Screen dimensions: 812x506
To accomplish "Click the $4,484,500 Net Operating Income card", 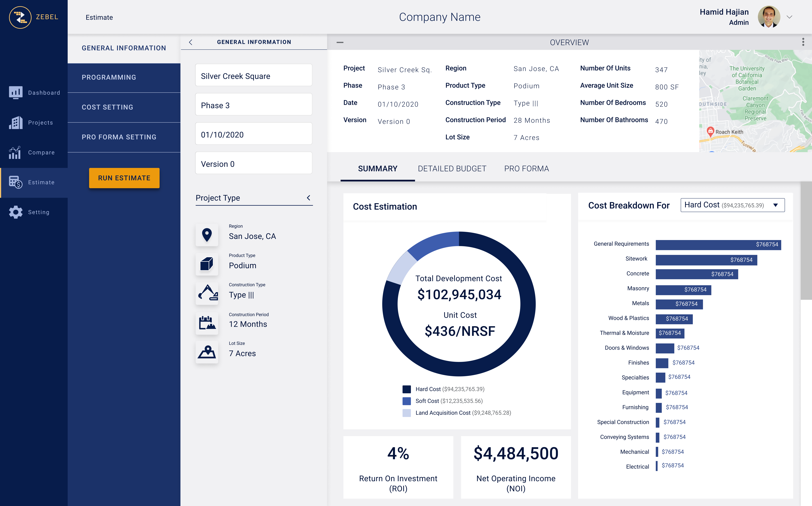I will 516,467.
